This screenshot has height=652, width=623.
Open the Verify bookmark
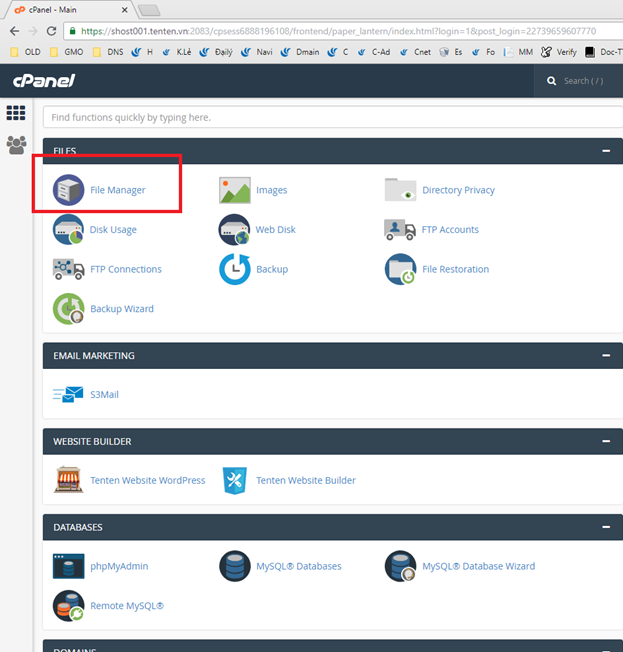[x=559, y=52]
